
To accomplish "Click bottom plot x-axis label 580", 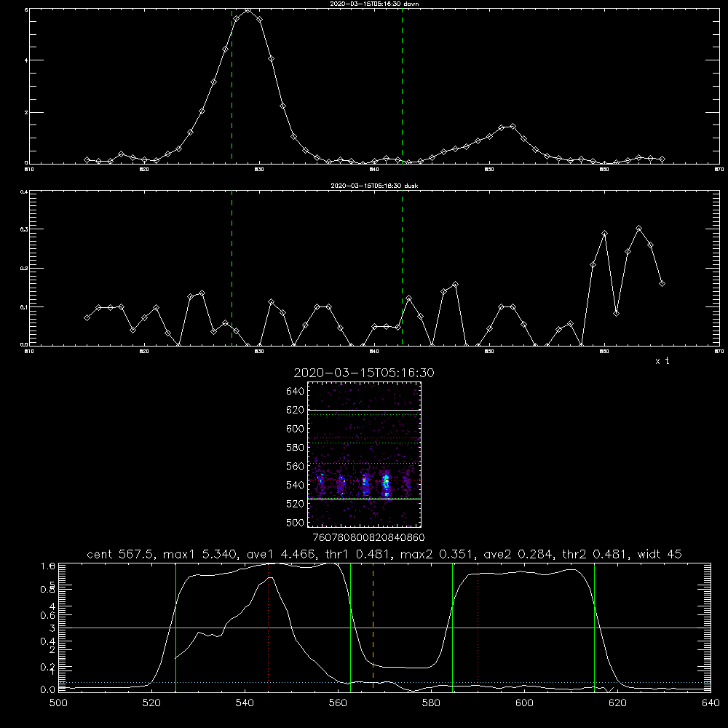I will pos(431,703).
